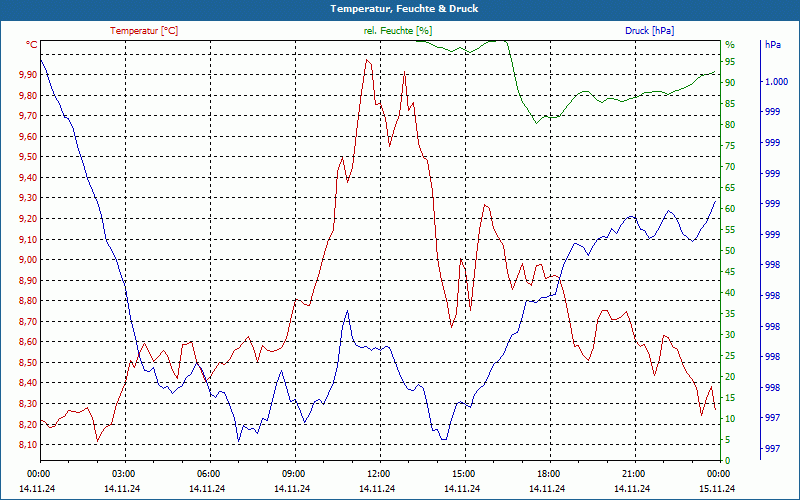Click the '9,50' temperature axis value

29,157
